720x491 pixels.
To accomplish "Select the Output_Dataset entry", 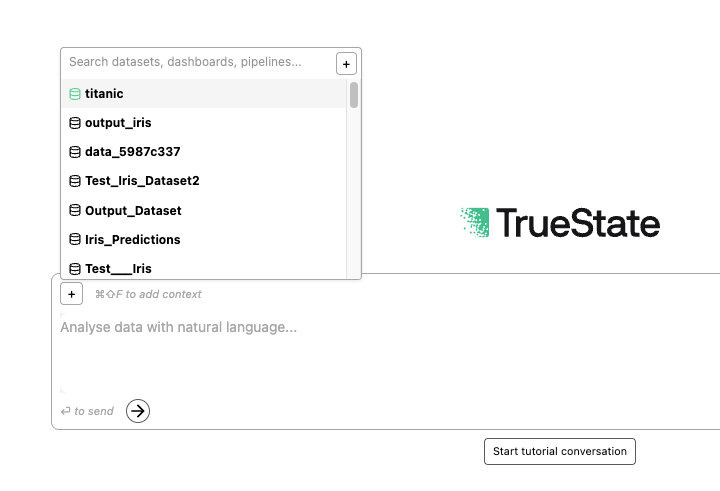I will point(204,210).
